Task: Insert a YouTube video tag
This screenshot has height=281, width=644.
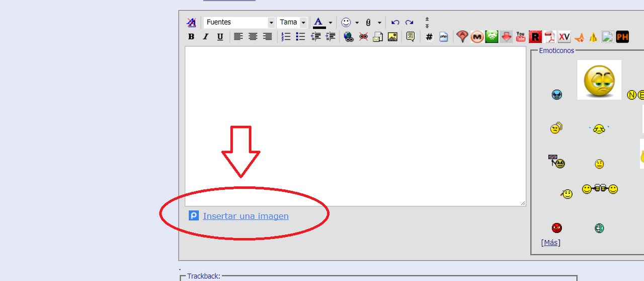Action: tap(521, 37)
